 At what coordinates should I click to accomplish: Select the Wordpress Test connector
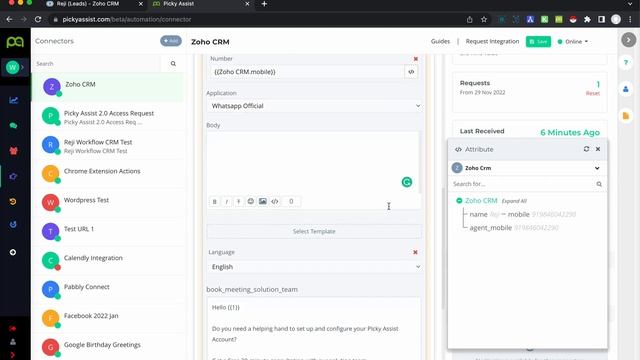click(x=109, y=203)
